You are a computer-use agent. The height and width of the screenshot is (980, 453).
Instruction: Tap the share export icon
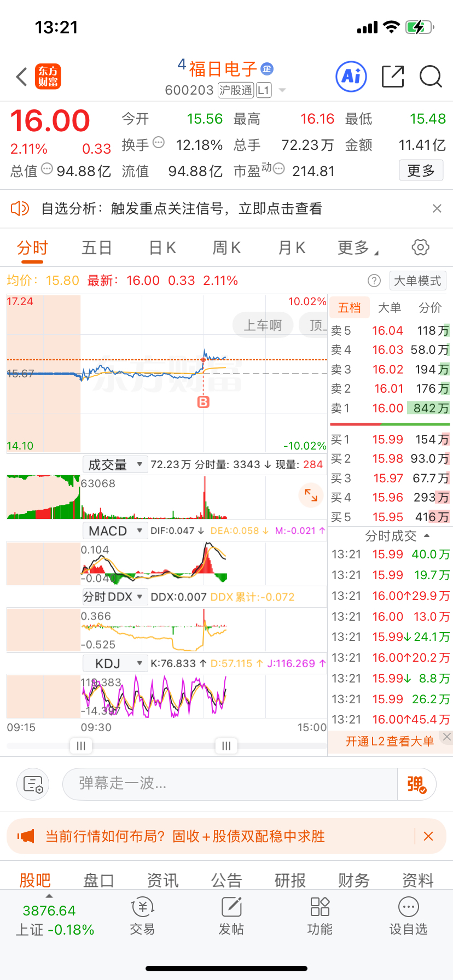pyautogui.click(x=392, y=77)
